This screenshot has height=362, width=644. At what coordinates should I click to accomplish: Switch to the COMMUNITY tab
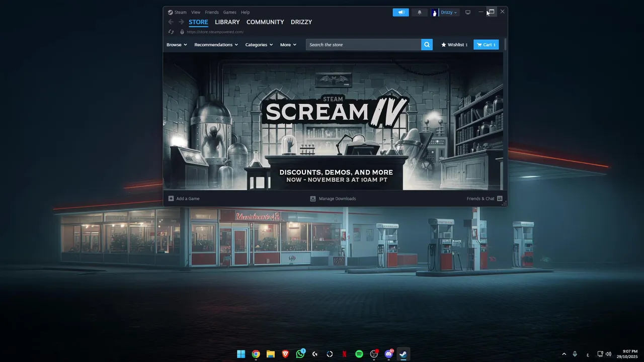265,22
